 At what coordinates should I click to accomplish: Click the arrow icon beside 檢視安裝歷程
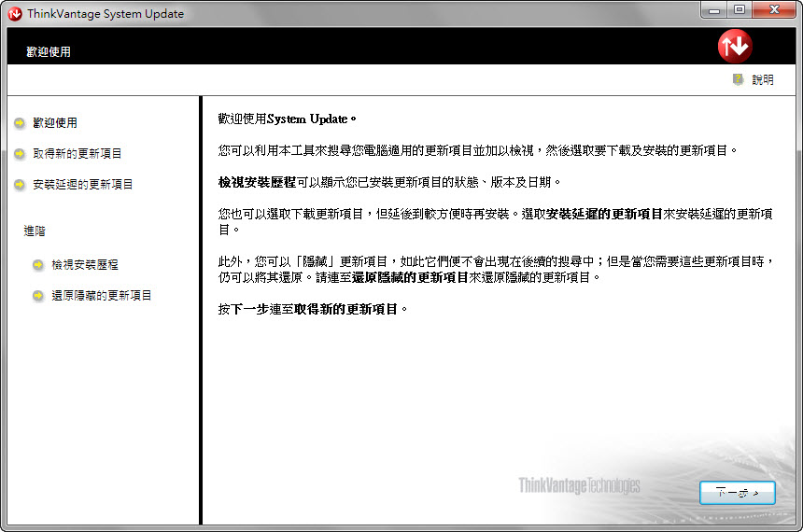(38, 265)
